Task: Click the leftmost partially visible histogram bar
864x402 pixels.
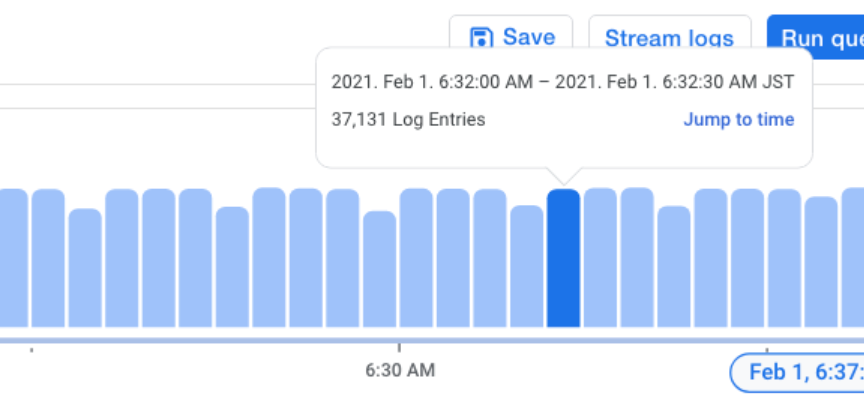Action: (x=14, y=258)
